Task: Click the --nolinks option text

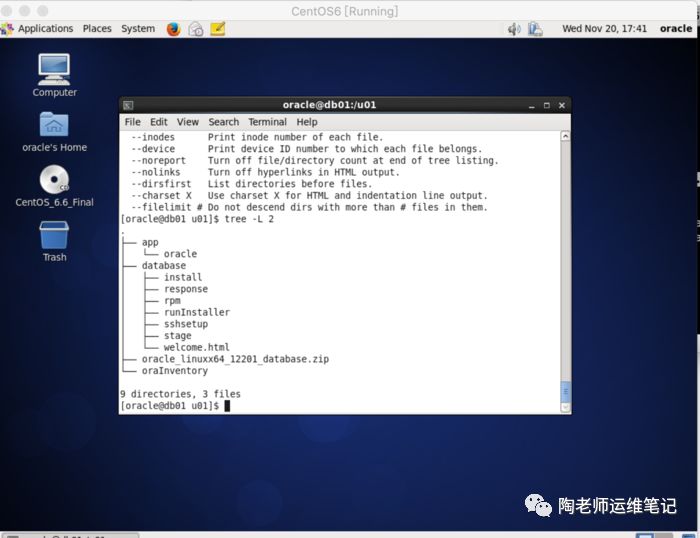Action: coord(156,172)
